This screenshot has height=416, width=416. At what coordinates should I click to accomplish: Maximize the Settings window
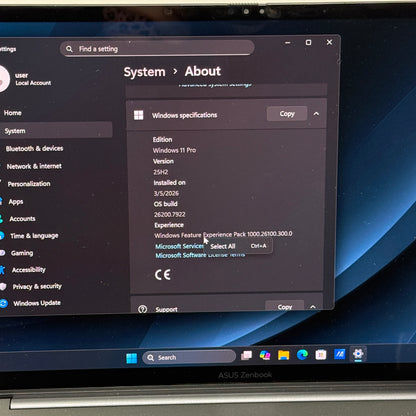pyautogui.click(x=309, y=42)
